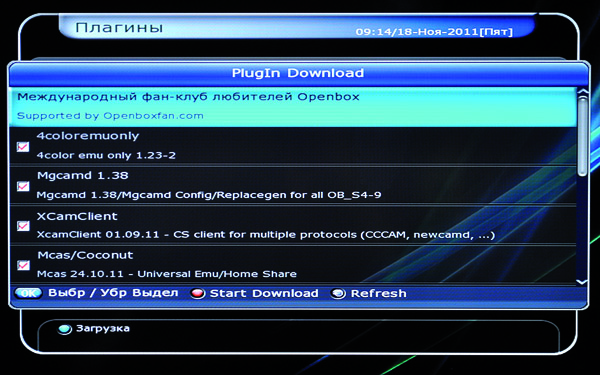The width and height of the screenshot is (600, 375).
Task: Click the '4coloremuonly' title
Action: point(88,136)
